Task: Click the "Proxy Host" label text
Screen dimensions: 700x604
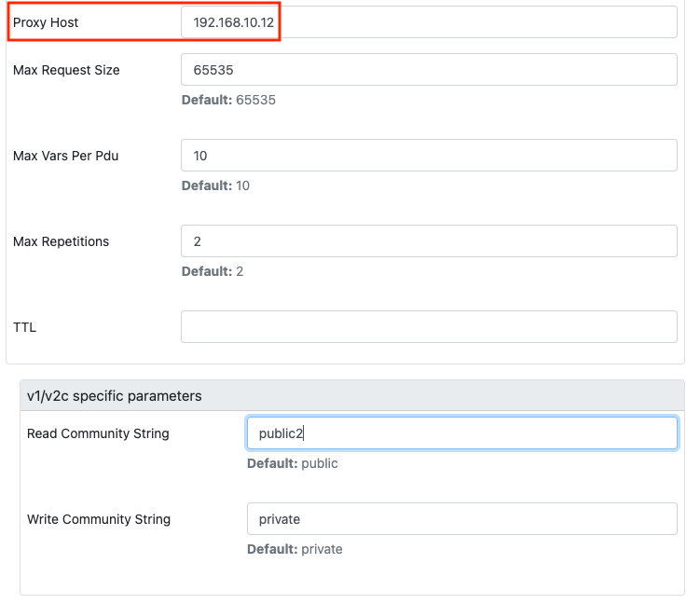Action: point(46,22)
